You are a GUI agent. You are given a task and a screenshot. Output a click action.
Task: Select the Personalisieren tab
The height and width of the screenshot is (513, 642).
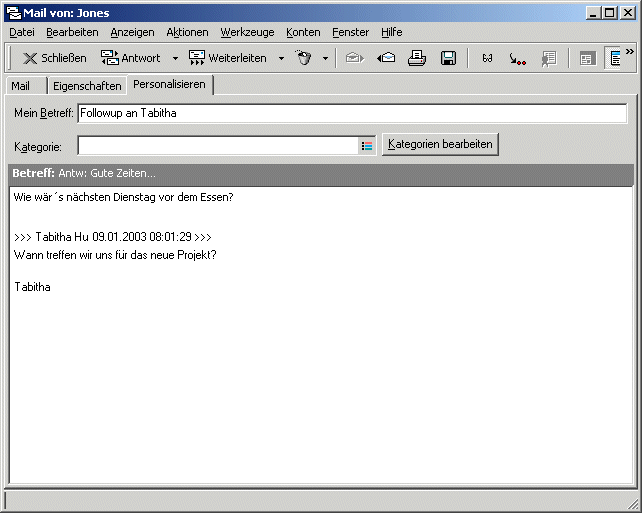click(170, 84)
